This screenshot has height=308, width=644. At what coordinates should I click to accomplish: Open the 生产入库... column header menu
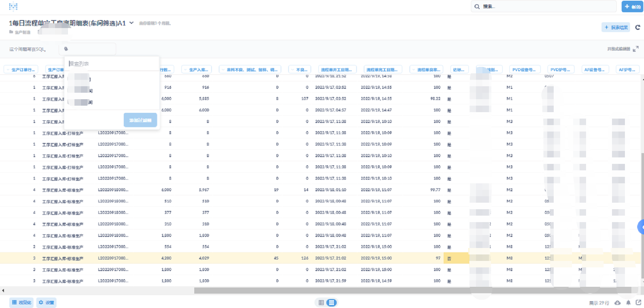(x=196, y=69)
